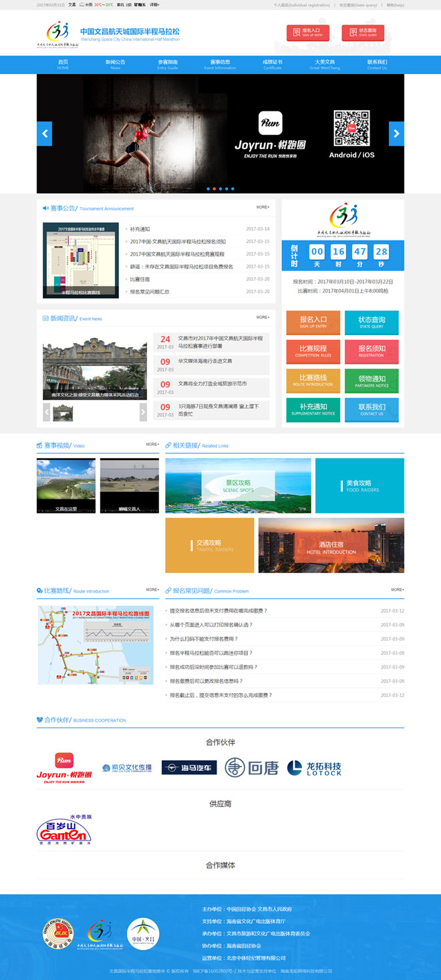Open the 新闻公告 News menu item
The height and width of the screenshot is (980, 441).
coord(115,64)
